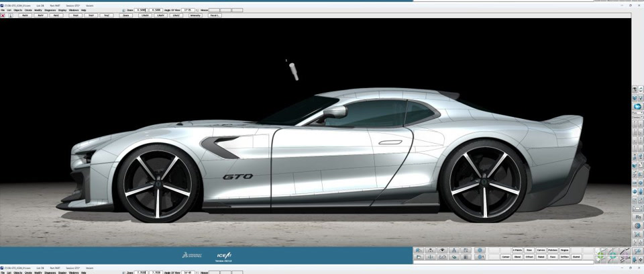Viewport: 644px width, 274px height.
Task: Click the Angle Of View input field
Action: pos(188,10)
